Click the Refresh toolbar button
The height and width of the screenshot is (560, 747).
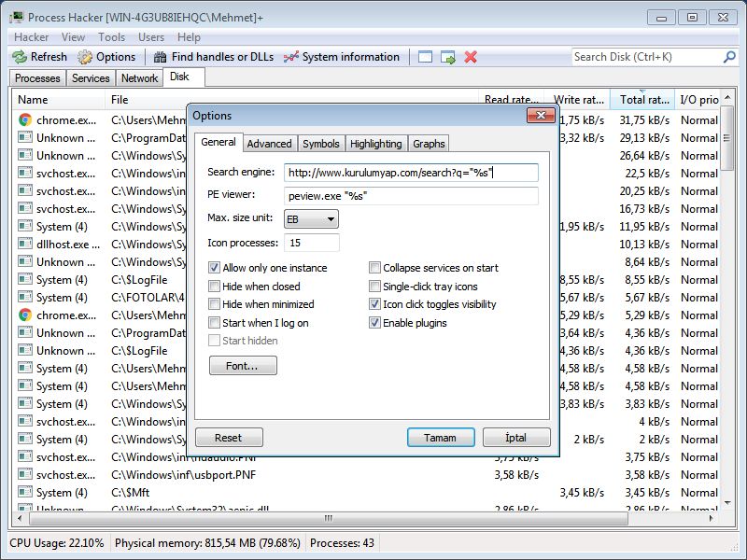click(39, 57)
